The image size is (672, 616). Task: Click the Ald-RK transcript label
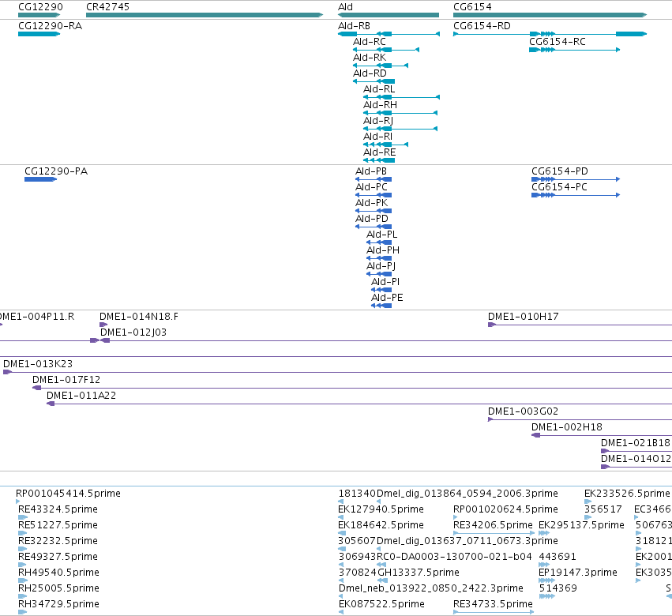(x=370, y=58)
